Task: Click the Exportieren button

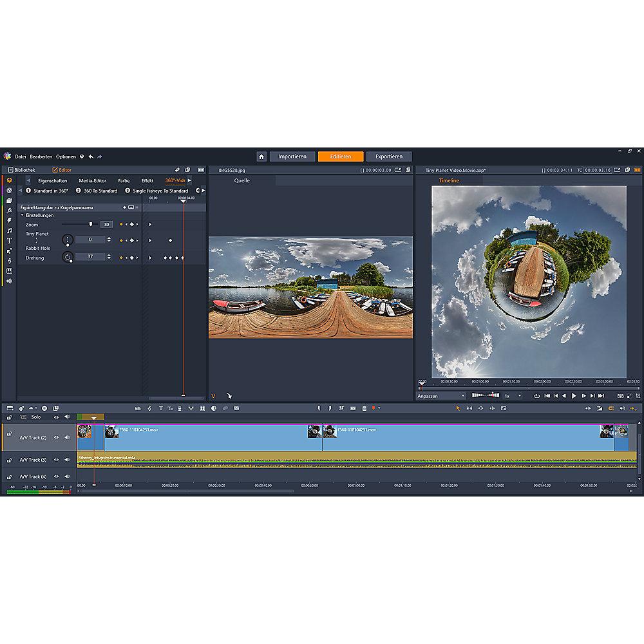Action: click(389, 156)
